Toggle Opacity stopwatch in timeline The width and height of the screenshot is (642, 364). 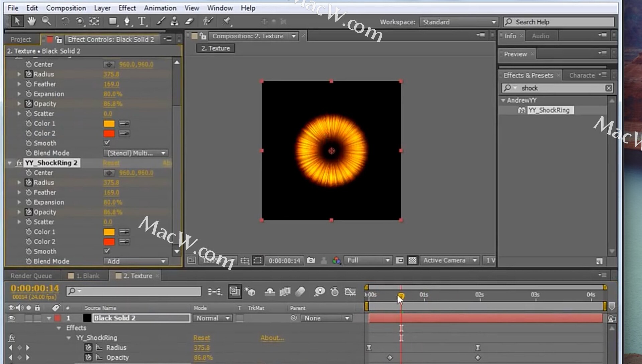coord(88,357)
